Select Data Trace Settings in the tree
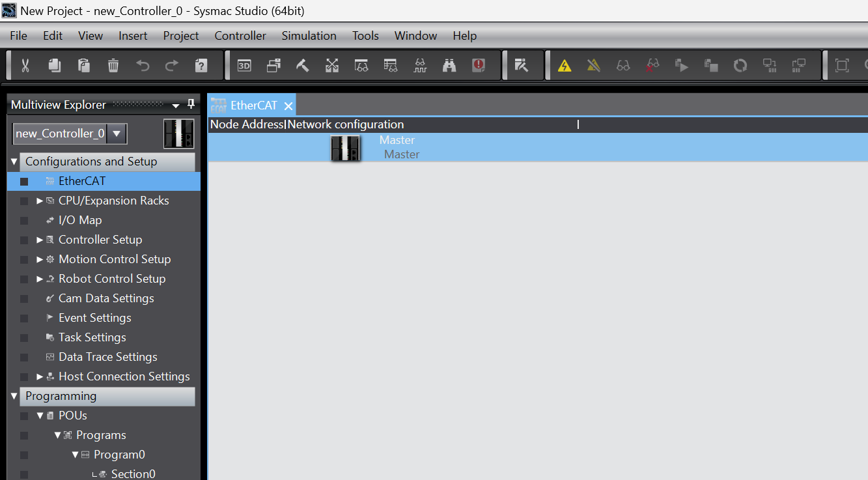Screen dimensions: 868x480 pos(108,357)
